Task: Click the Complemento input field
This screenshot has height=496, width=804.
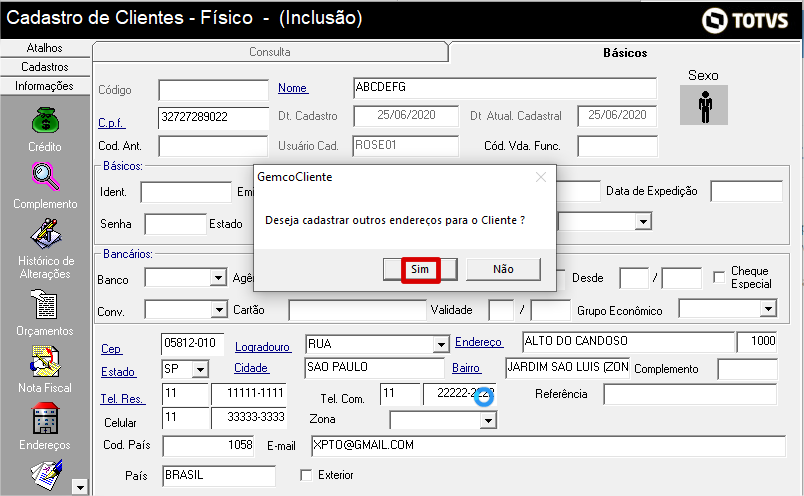Action: pyautogui.click(x=747, y=369)
